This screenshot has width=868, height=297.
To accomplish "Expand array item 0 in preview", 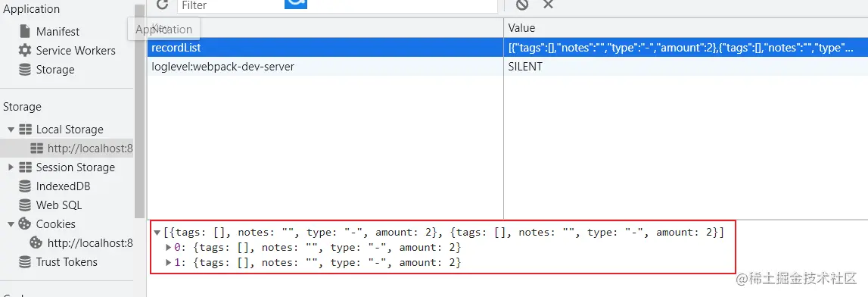I will [169, 247].
